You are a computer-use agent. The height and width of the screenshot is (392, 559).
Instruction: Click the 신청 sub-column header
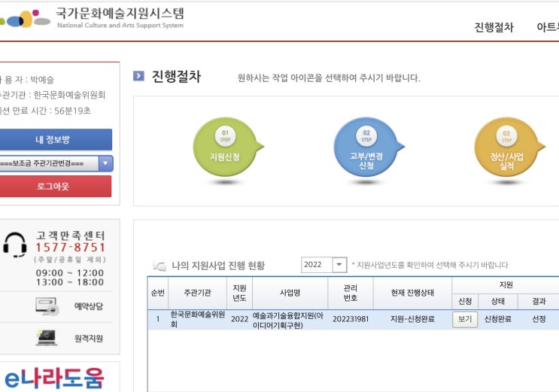[465, 302]
